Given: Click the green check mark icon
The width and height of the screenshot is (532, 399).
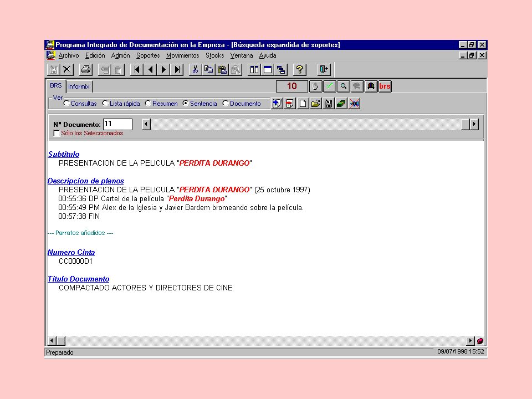Looking at the screenshot, I should pyautogui.click(x=329, y=86).
